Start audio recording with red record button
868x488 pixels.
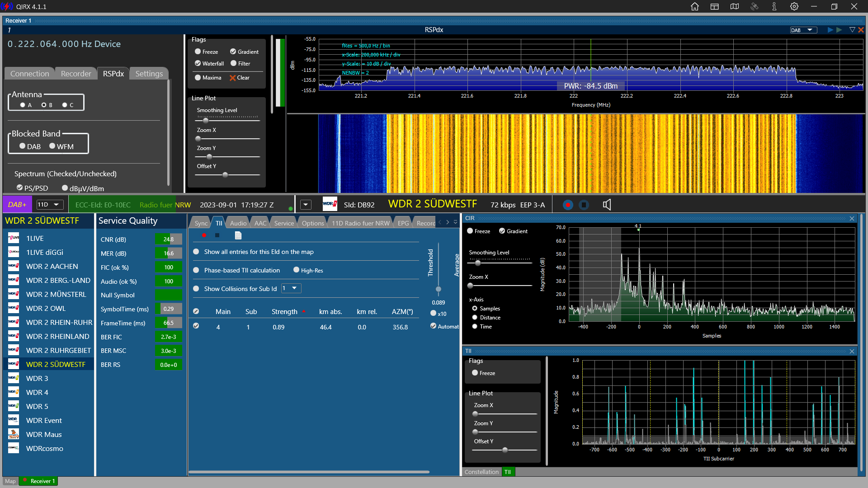click(568, 205)
